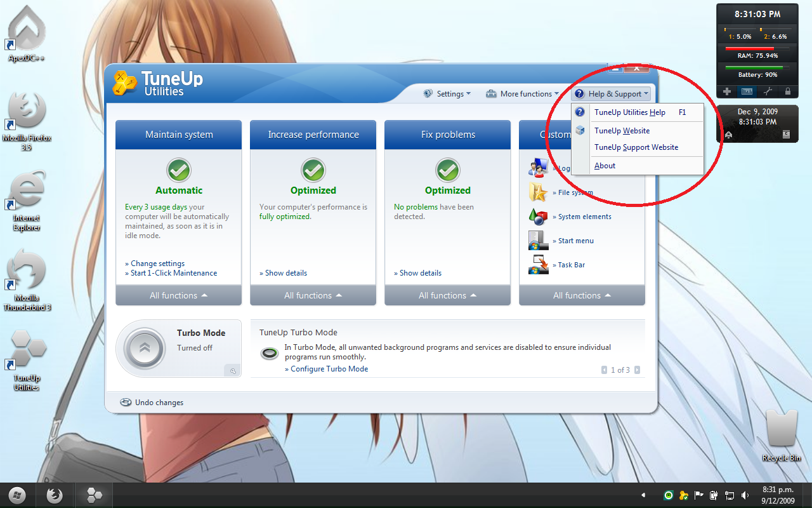Expand All functions under Fix problems
The image size is (812, 508).
click(448, 295)
